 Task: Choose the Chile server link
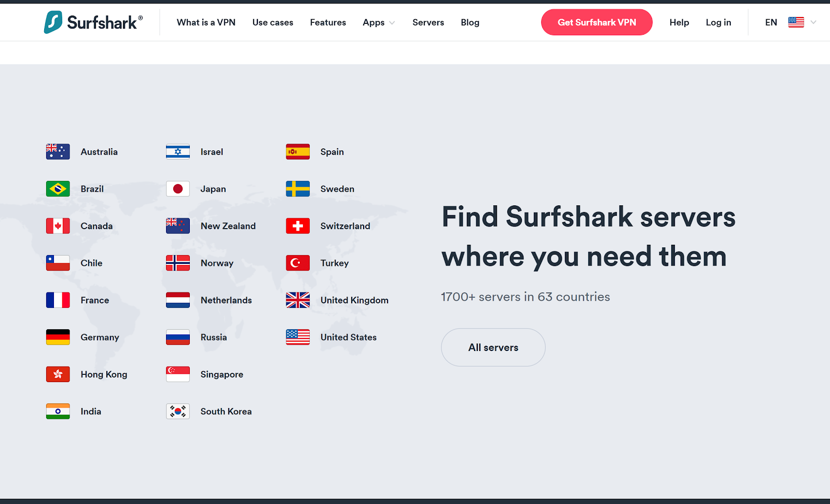pyautogui.click(x=91, y=263)
